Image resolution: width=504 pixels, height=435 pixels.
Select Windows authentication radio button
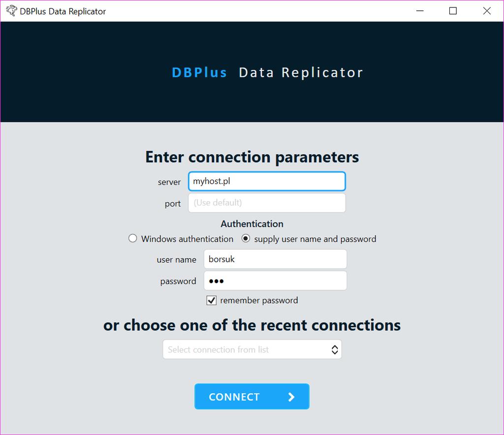[x=132, y=238]
